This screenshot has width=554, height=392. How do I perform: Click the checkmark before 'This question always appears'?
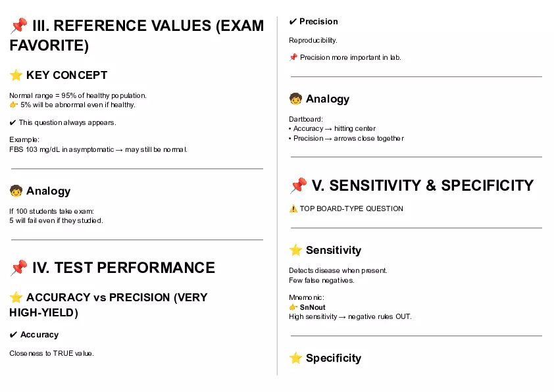coord(13,122)
